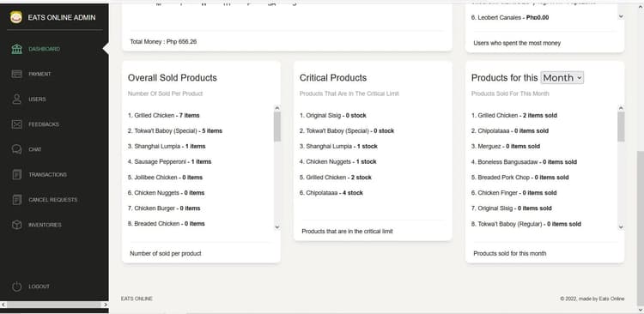Screen dimensions: 644x314
Task: Open Feedbacks using the envelope icon
Action: coord(16,124)
